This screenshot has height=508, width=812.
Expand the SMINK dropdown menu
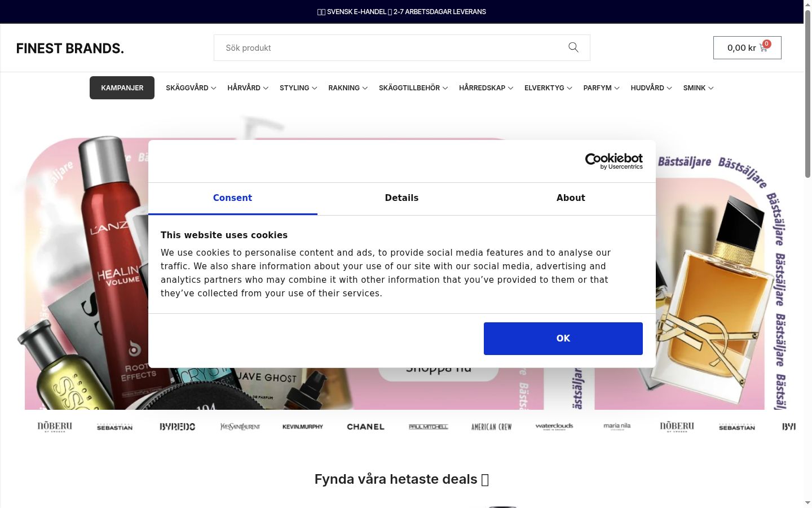pos(698,87)
